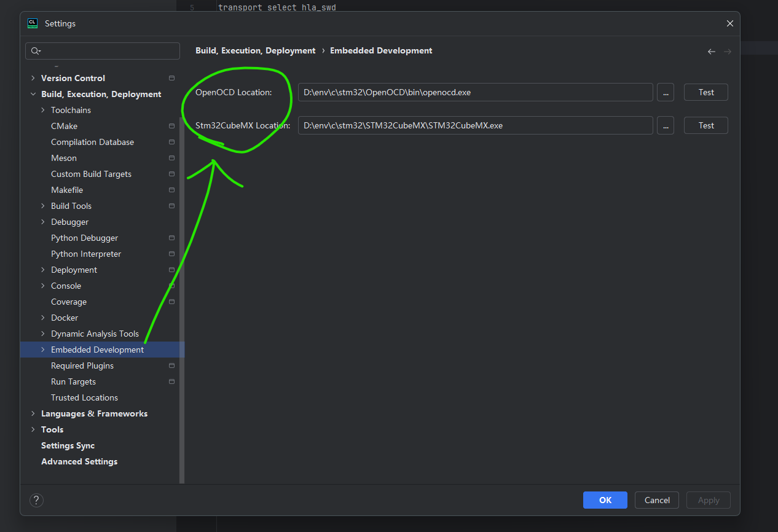
Task: Open Settings Sync page
Action: [68, 445]
